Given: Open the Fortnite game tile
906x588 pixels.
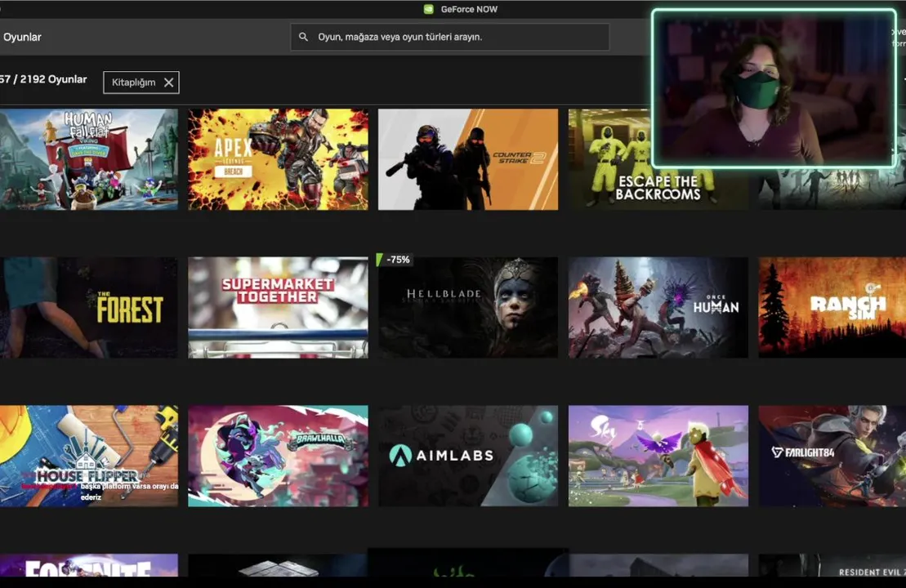Looking at the screenshot, I should [89, 565].
